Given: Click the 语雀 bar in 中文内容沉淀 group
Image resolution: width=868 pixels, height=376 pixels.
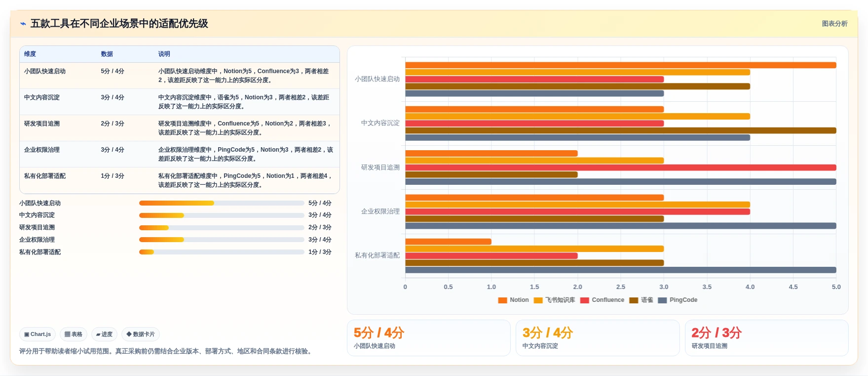Looking at the screenshot, I should pyautogui.click(x=621, y=130).
